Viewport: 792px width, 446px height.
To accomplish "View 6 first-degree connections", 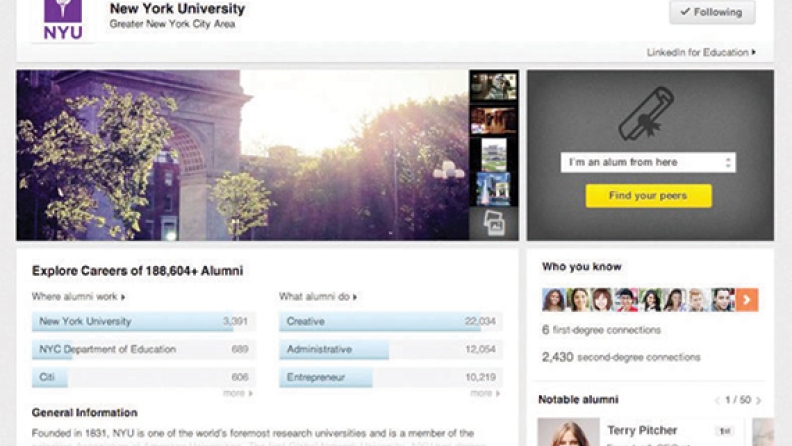I will [601, 330].
